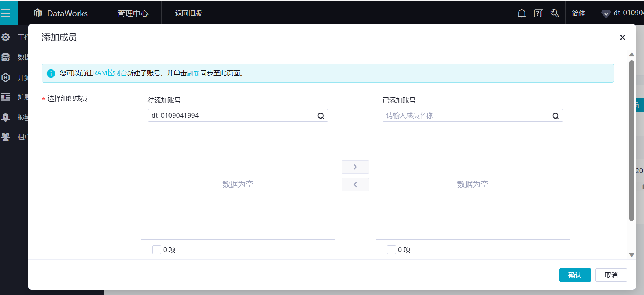Click the DataWorks brand name text
The width and height of the screenshot is (644, 295).
pyautogui.click(x=67, y=13)
